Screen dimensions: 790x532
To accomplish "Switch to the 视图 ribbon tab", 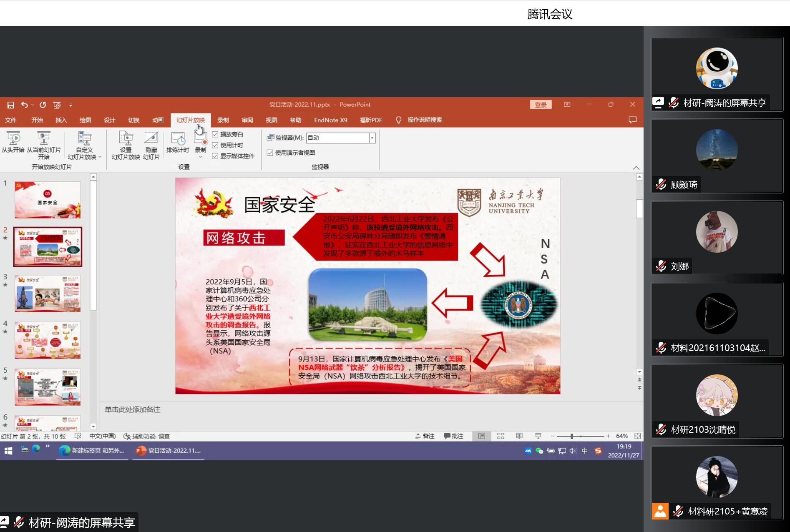I will tap(271, 120).
